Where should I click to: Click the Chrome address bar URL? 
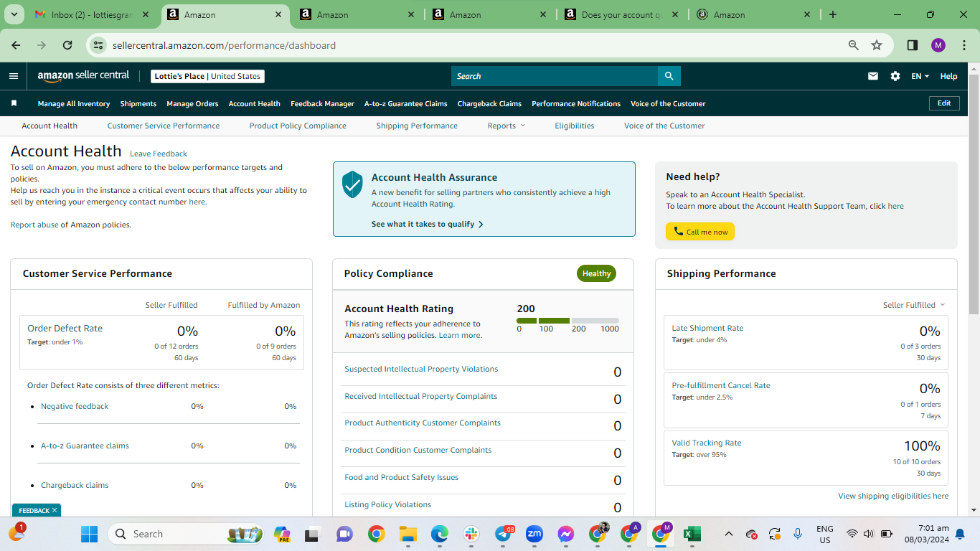pyautogui.click(x=224, y=45)
